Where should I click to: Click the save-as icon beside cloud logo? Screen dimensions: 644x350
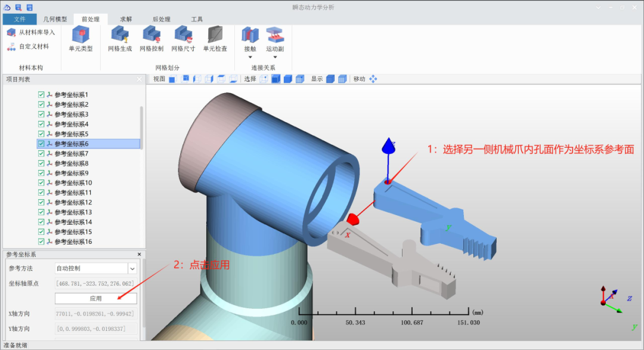(18, 7)
